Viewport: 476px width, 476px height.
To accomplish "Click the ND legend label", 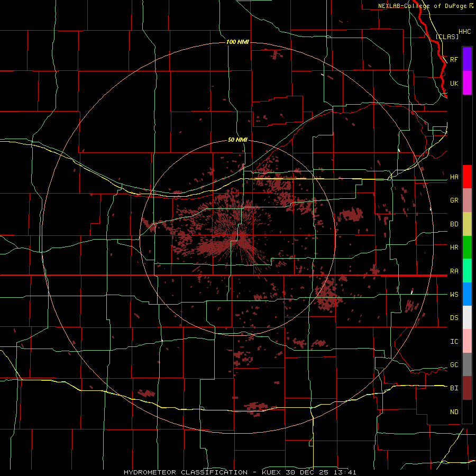I will click(454, 412).
